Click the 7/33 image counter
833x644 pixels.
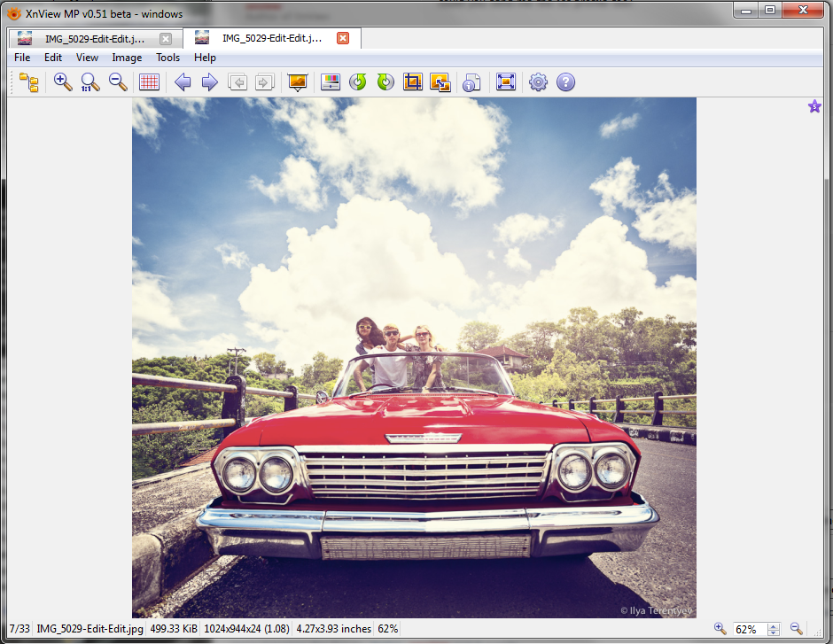pos(19,629)
